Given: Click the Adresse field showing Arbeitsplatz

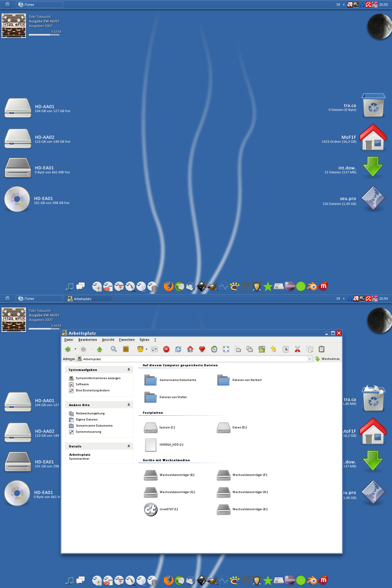Looking at the screenshot, I should pos(194,359).
